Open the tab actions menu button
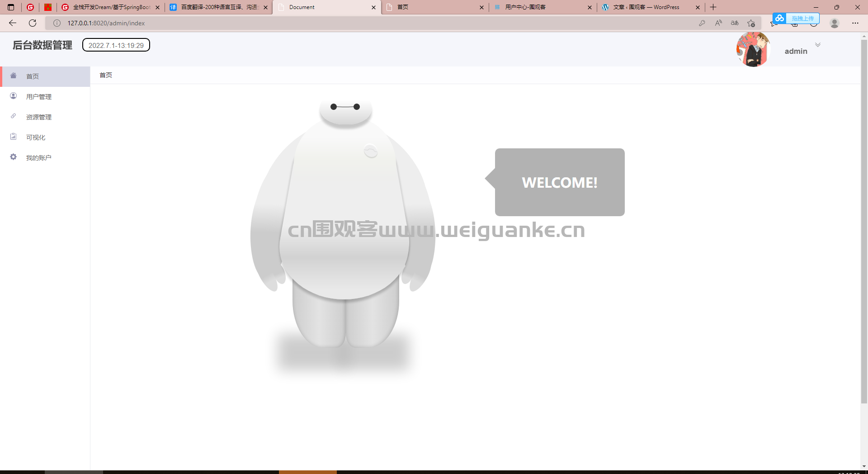The height and width of the screenshot is (474, 868). click(x=11, y=7)
